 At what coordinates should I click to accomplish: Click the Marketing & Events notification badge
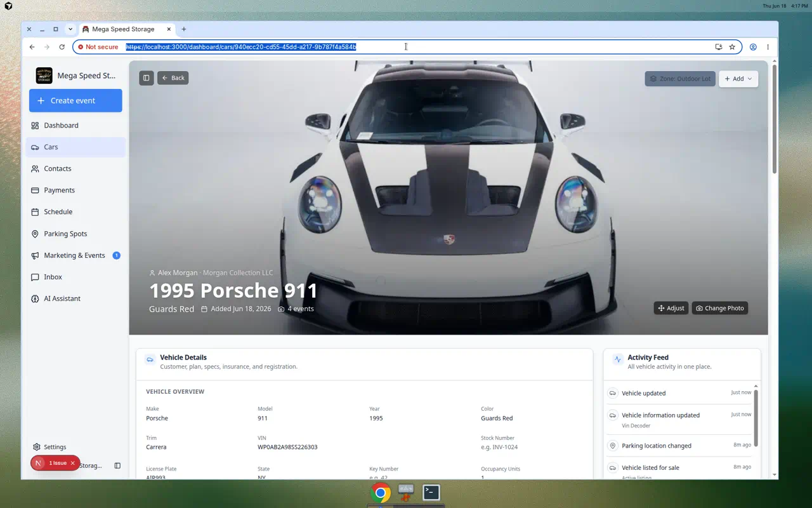click(116, 255)
